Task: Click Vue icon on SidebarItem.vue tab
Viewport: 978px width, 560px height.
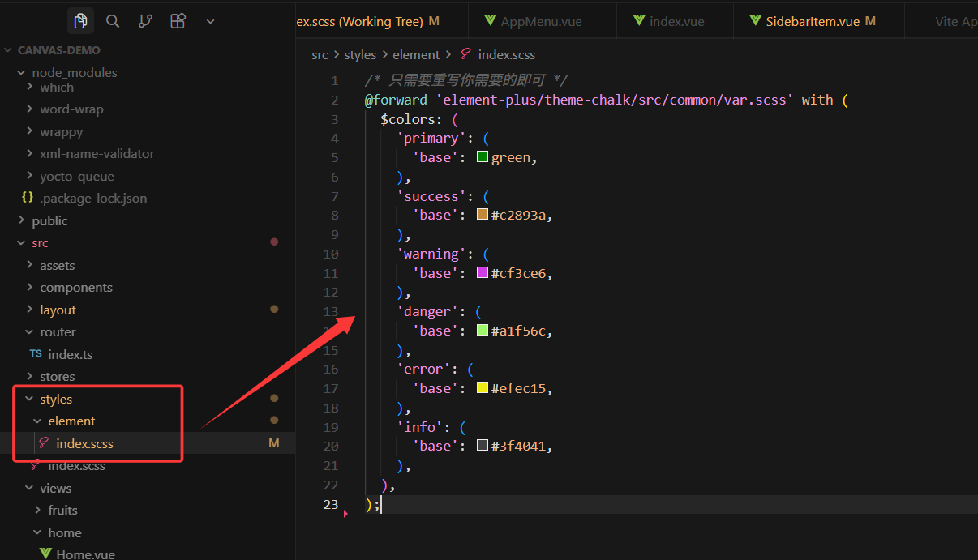Action: point(755,21)
